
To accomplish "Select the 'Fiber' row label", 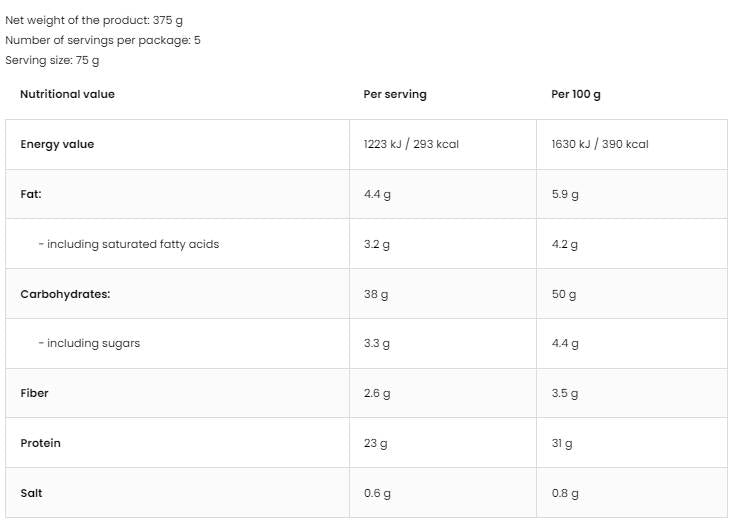I will coord(34,393).
